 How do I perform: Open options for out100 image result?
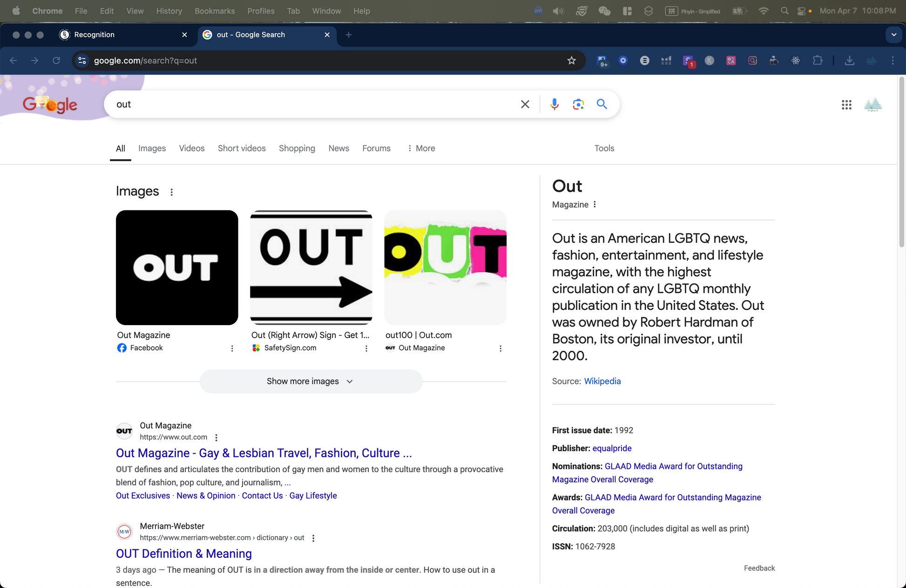pyautogui.click(x=500, y=348)
